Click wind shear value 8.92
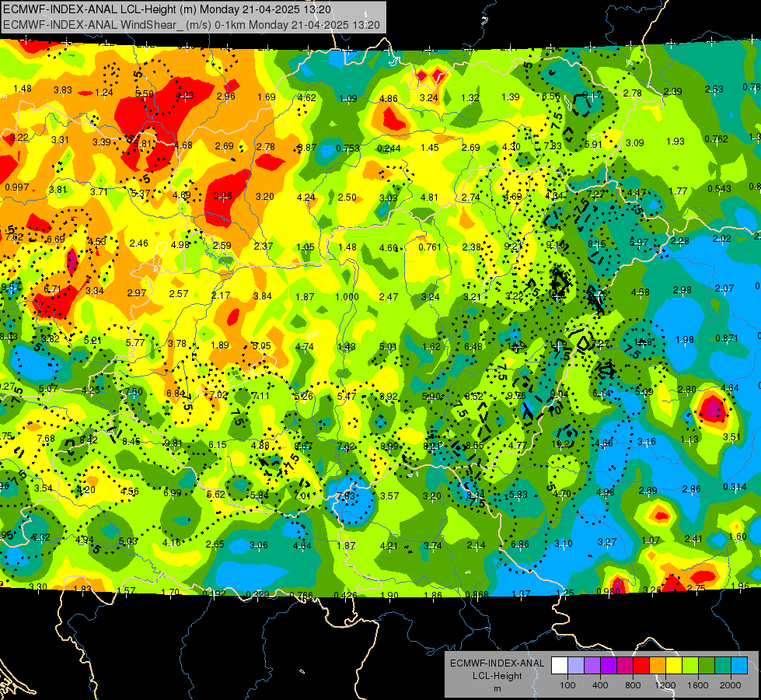 click(x=388, y=397)
